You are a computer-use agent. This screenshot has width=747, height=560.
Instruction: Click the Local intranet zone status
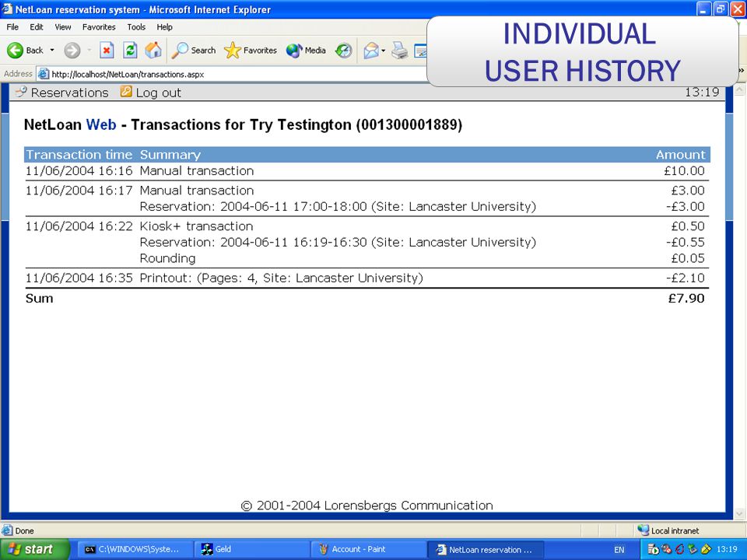(668, 530)
